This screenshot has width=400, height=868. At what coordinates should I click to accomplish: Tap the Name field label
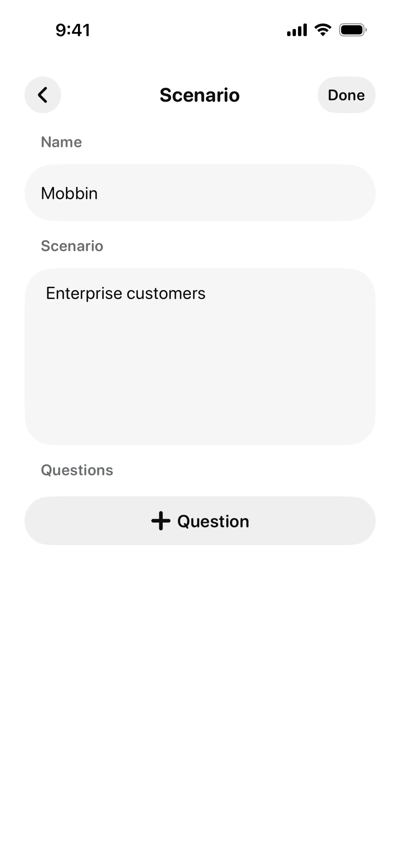(x=61, y=142)
